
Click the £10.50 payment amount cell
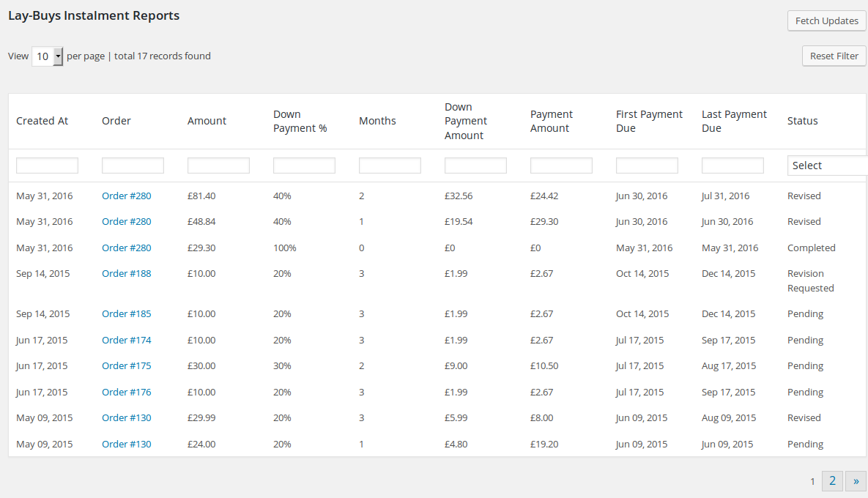coord(544,365)
